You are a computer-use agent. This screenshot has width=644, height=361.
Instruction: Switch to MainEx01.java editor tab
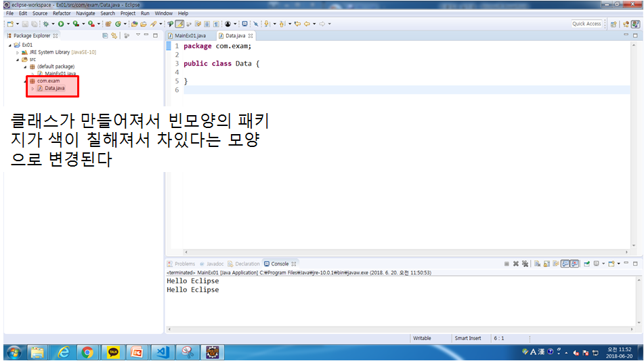(190, 36)
